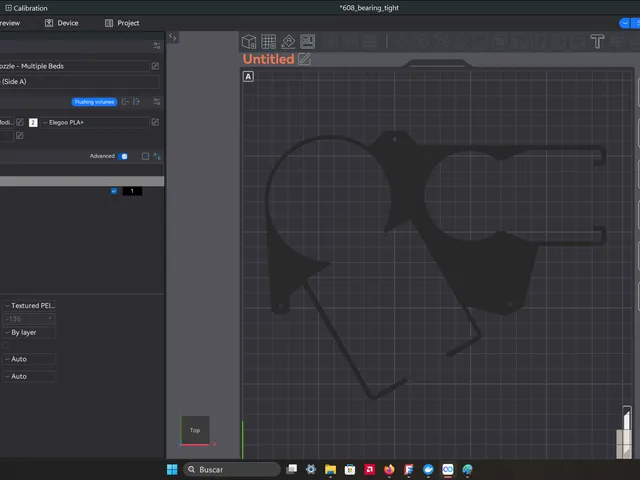Open printer section settings icon
640x480 pixels.
point(157,46)
